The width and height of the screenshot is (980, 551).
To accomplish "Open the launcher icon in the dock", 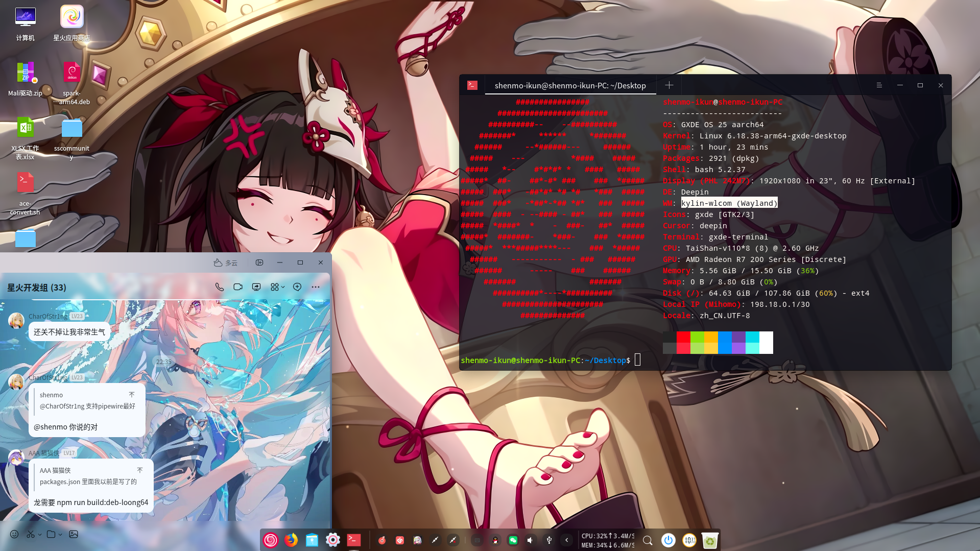I will click(x=271, y=540).
